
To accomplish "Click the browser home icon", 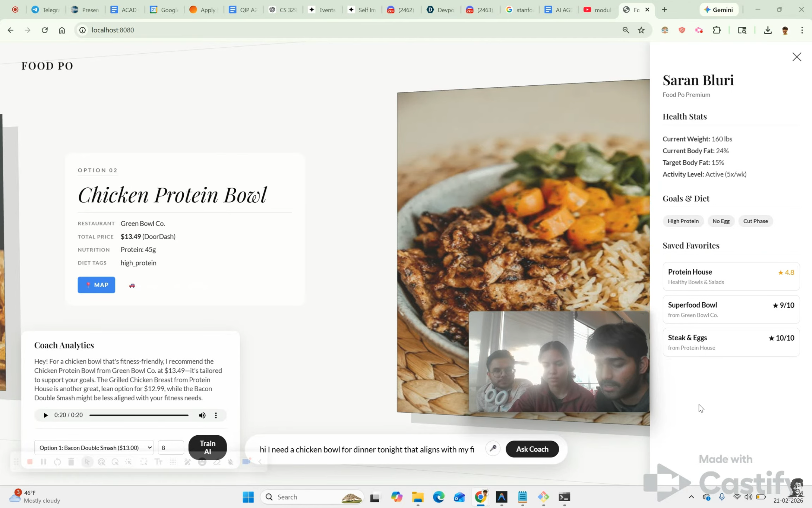I will (62, 30).
